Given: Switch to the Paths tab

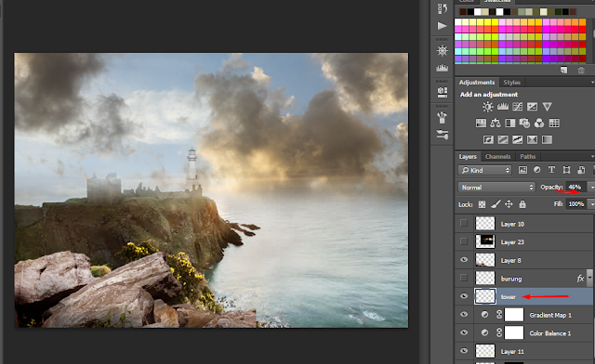Looking at the screenshot, I should tap(527, 157).
